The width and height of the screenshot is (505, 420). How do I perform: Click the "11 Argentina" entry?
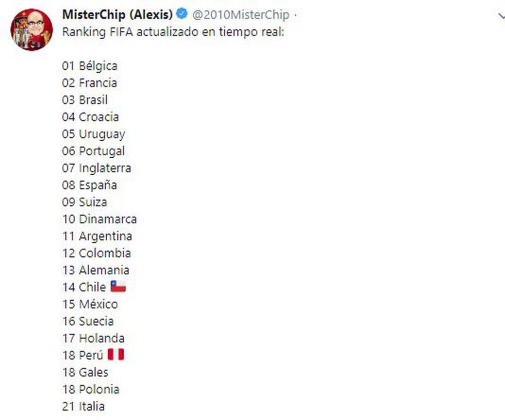[x=97, y=236]
